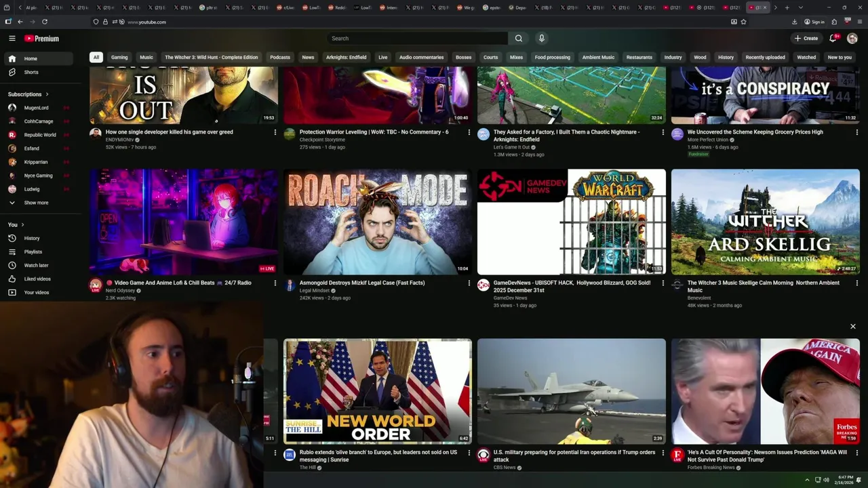Open Liked videos list

37,279
